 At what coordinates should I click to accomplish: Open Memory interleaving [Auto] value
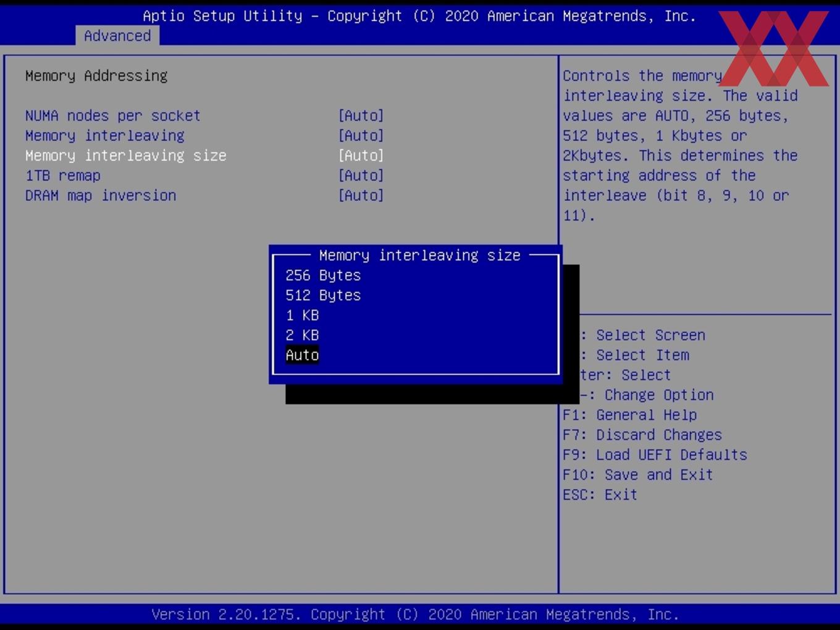[361, 135]
